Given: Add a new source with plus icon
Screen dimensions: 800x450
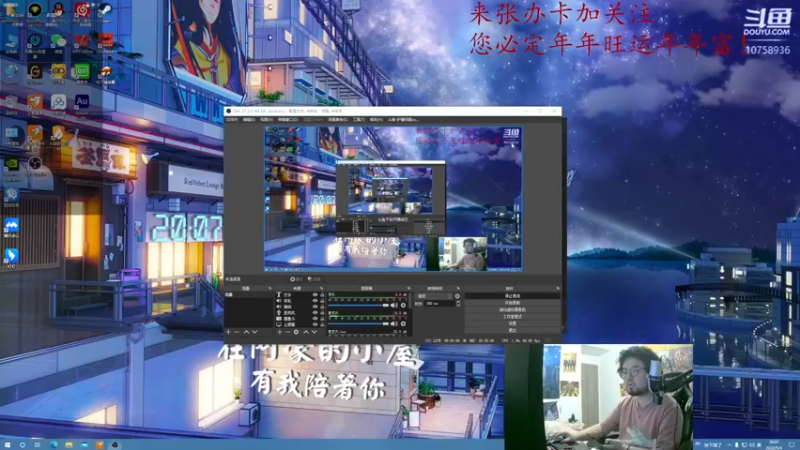Looking at the screenshot, I should pos(280,332).
